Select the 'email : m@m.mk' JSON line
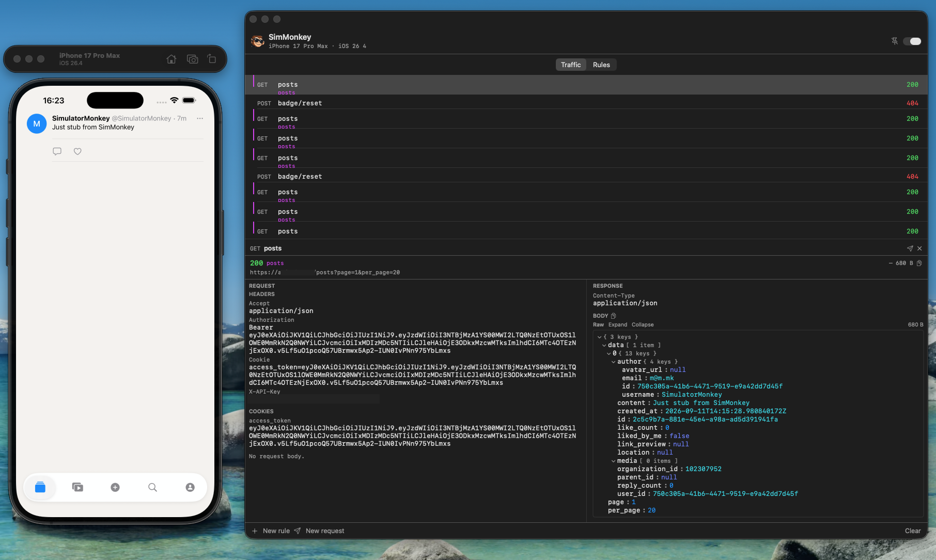The height and width of the screenshot is (560, 936). click(x=648, y=378)
